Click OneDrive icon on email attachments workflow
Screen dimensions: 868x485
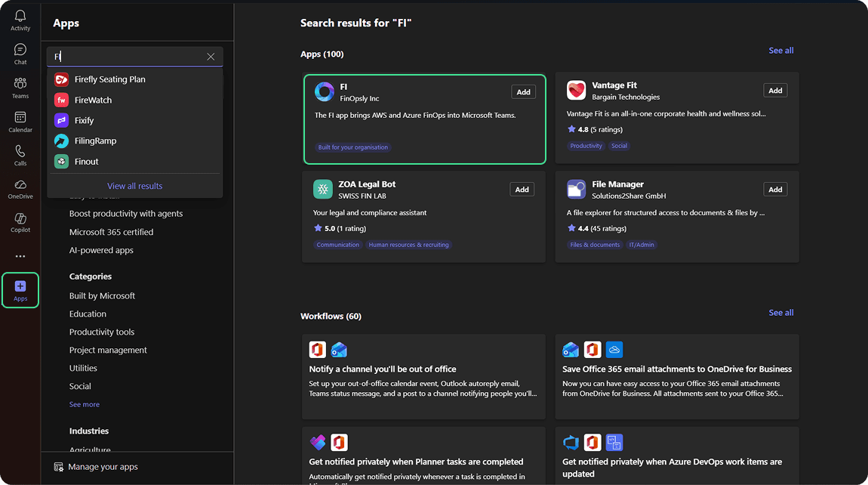[x=614, y=350]
